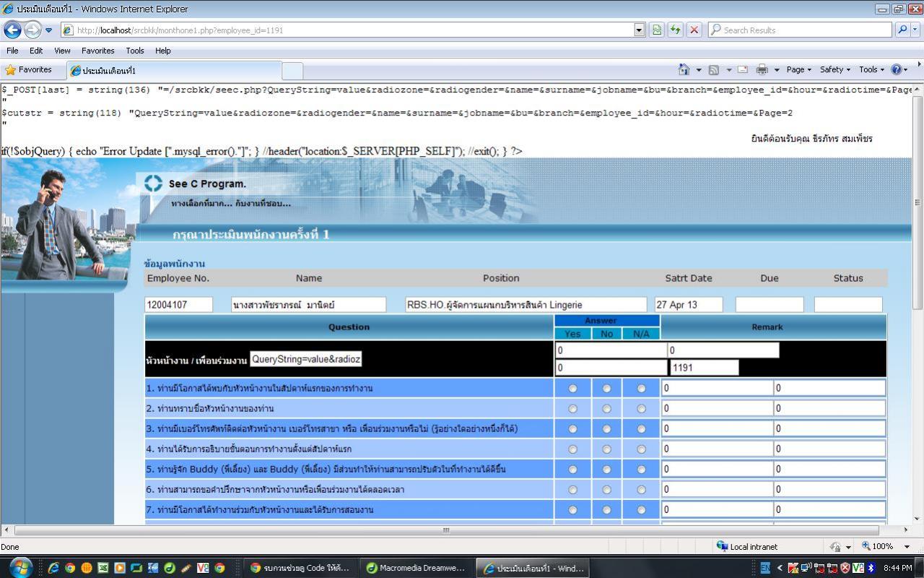Click the Tools menu in menu bar
This screenshot has height=578, width=924.
pyautogui.click(x=135, y=51)
